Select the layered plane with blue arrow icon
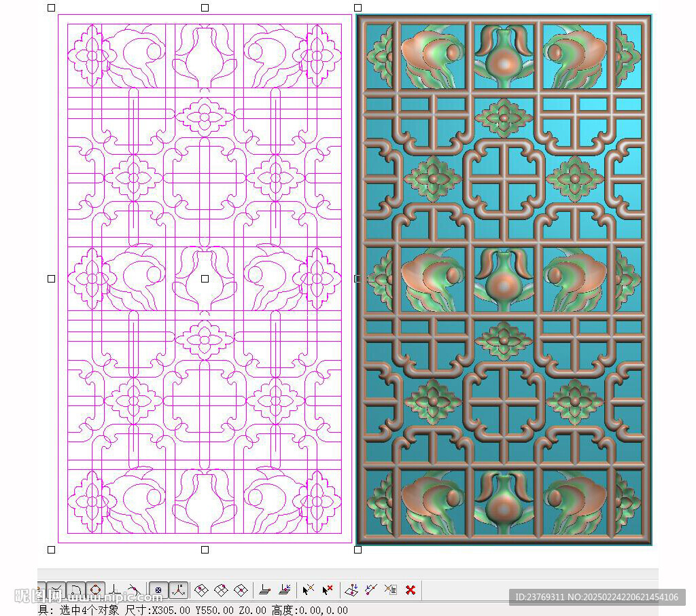This screenshot has height=616, width=696. tap(285, 590)
